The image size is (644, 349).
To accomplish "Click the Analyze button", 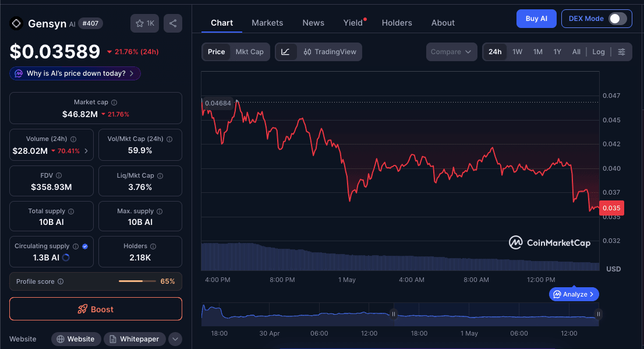I will (574, 294).
